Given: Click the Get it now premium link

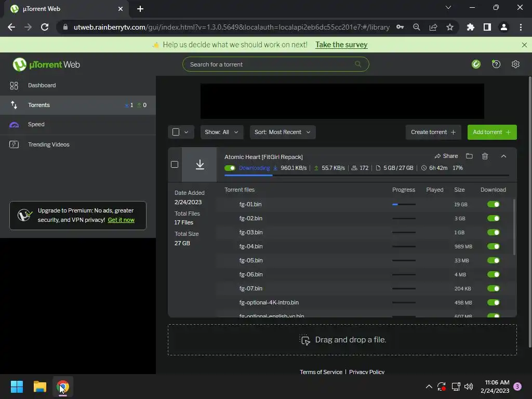Looking at the screenshot, I should [x=121, y=220].
